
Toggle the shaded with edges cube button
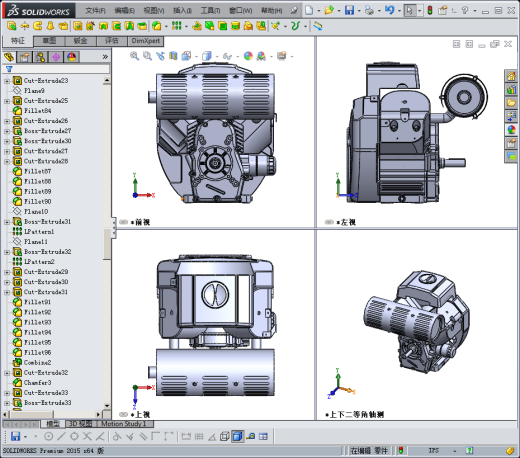(x=238, y=436)
